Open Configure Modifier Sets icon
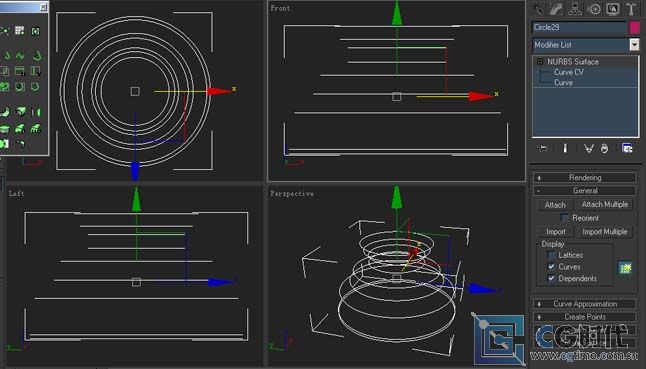 point(627,148)
